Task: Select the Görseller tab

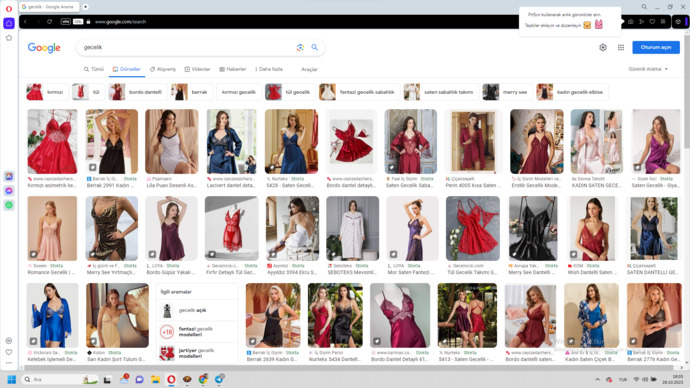Action: tap(127, 69)
